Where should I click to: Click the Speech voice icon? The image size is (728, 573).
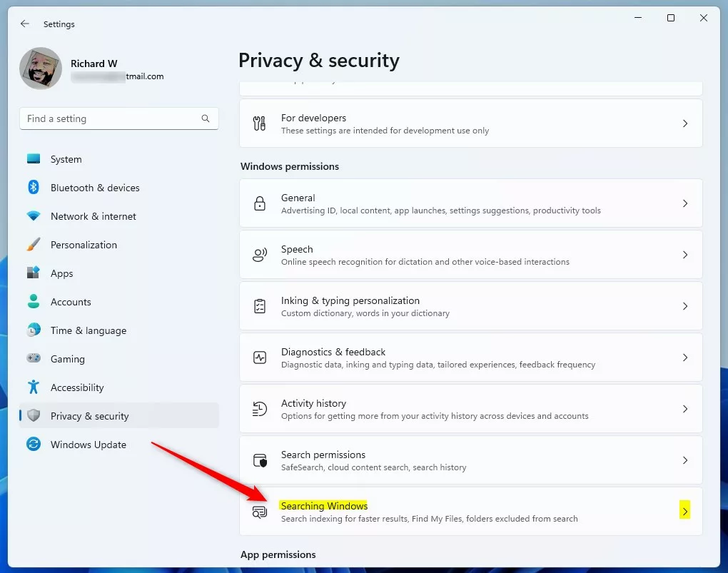point(260,255)
